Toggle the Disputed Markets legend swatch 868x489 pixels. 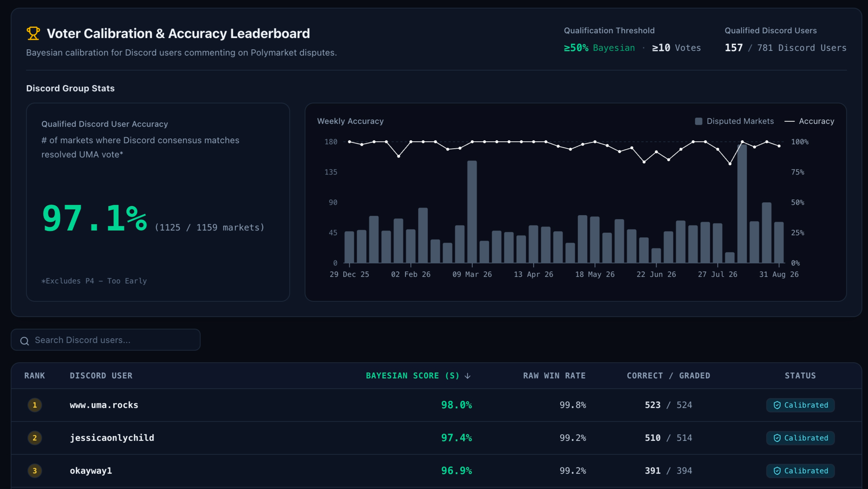[699, 121]
